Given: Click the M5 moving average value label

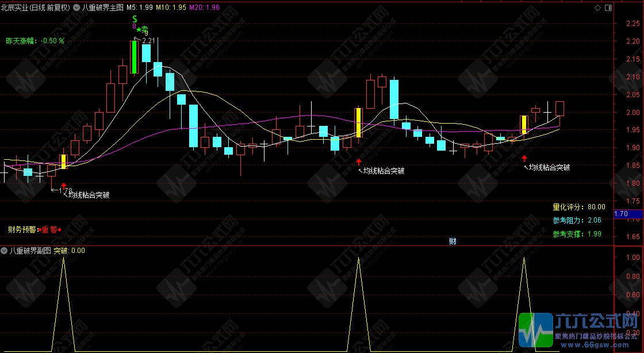Looking at the screenshot, I should point(140,8).
